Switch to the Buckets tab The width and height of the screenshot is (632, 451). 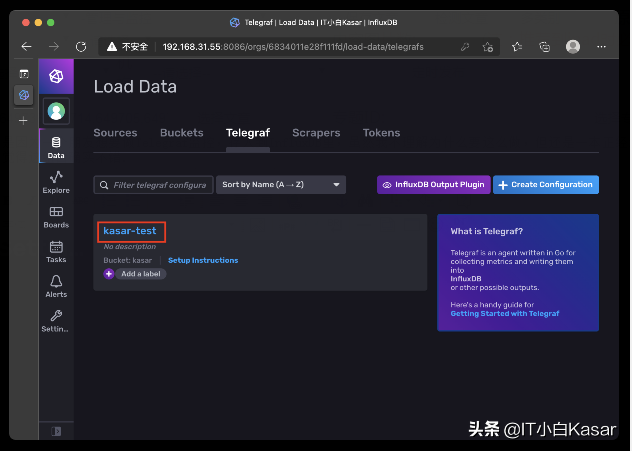click(x=181, y=133)
